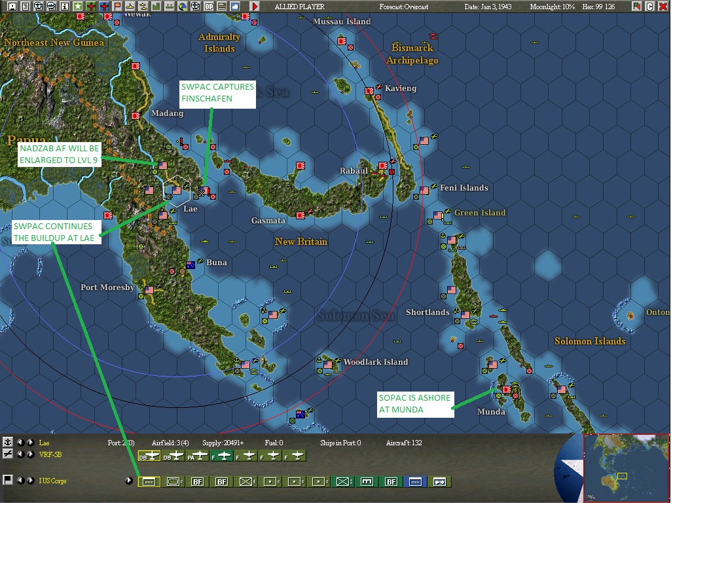The height and width of the screenshot is (588, 709).
Task: Expand land units list arrow before XXX icon
Action: tap(129, 481)
